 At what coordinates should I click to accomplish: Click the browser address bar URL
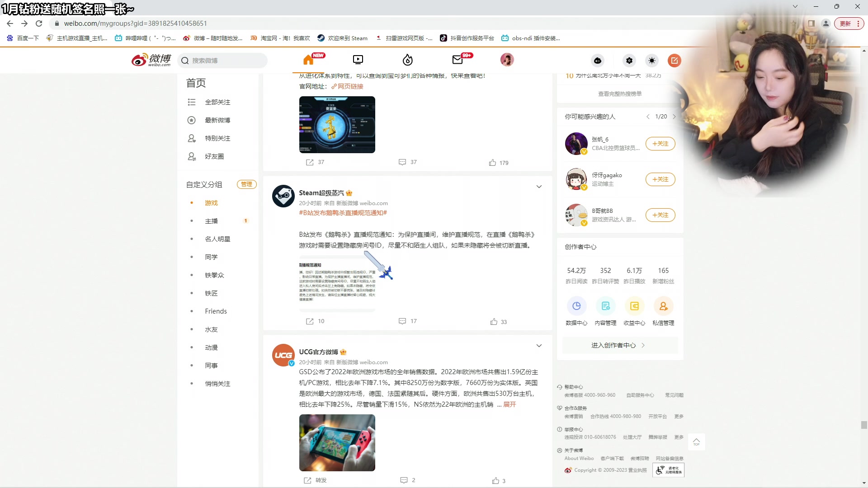click(136, 23)
